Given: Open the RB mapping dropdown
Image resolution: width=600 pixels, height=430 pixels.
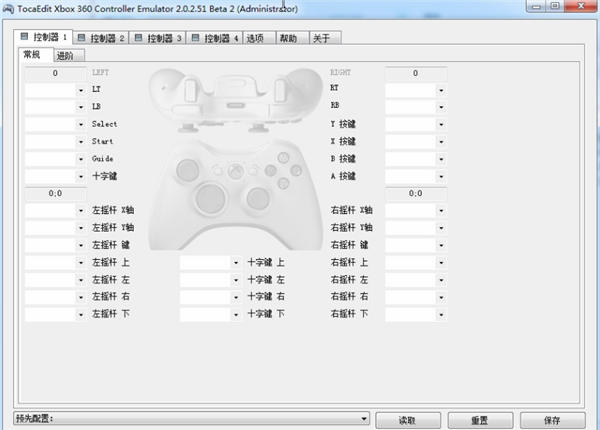Looking at the screenshot, I should click(x=416, y=107).
